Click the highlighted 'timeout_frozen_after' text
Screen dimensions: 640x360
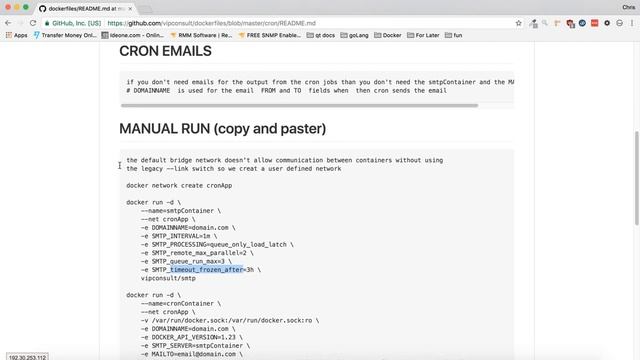[x=207, y=270]
